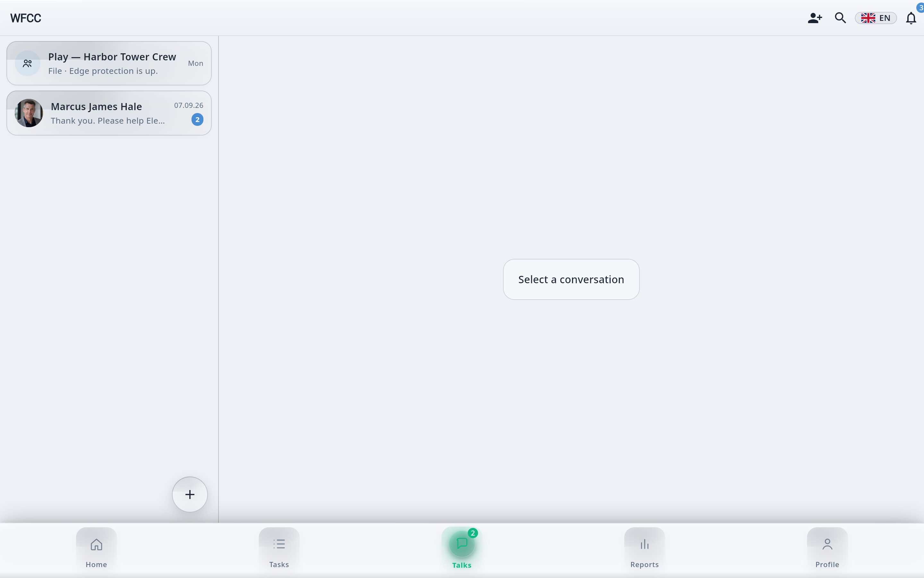Start a new conversation with plus button

(190, 494)
